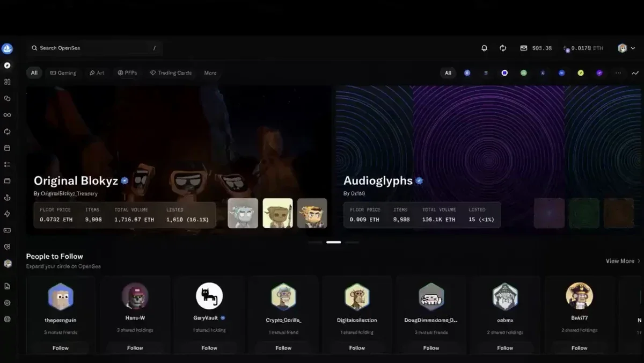Image resolution: width=644 pixels, height=363 pixels.
Task: Open the card stack sidebar icon
Action: point(7,181)
